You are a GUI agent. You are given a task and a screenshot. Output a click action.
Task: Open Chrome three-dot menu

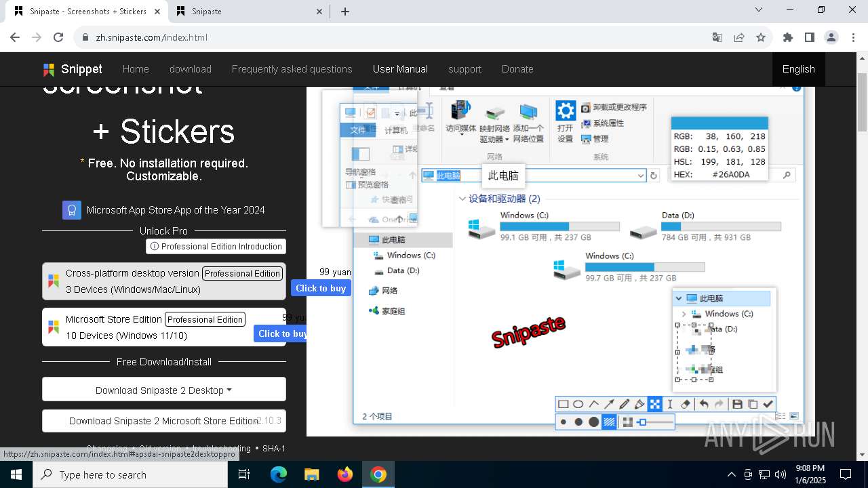(x=853, y=37)
